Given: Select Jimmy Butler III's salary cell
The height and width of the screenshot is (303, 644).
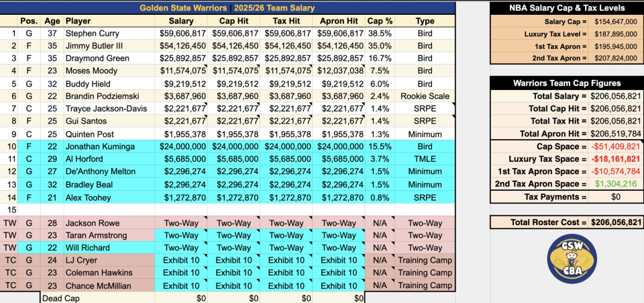Looking at the screenshot, I should [180, 46].
